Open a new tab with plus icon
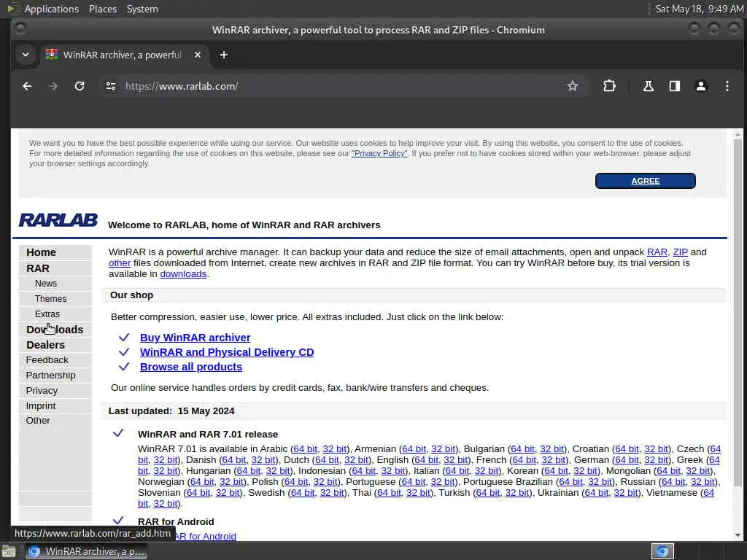Viewport: 747px width, 560px height. [x=223, y=55]
